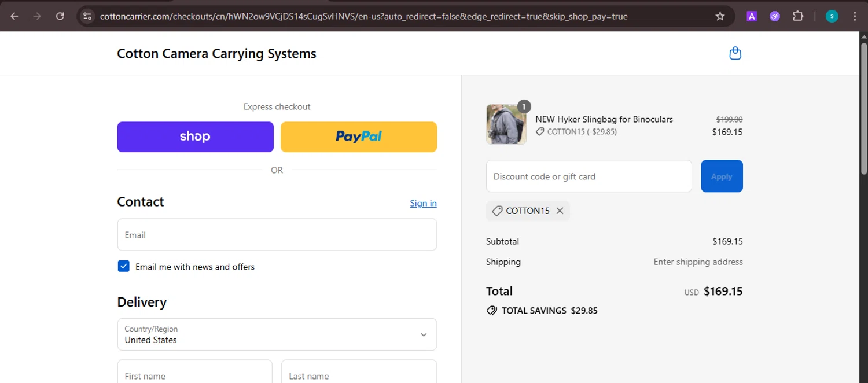Focus the Last name field
This screenshot has width=868, height=383.
(x=359, y=371)
